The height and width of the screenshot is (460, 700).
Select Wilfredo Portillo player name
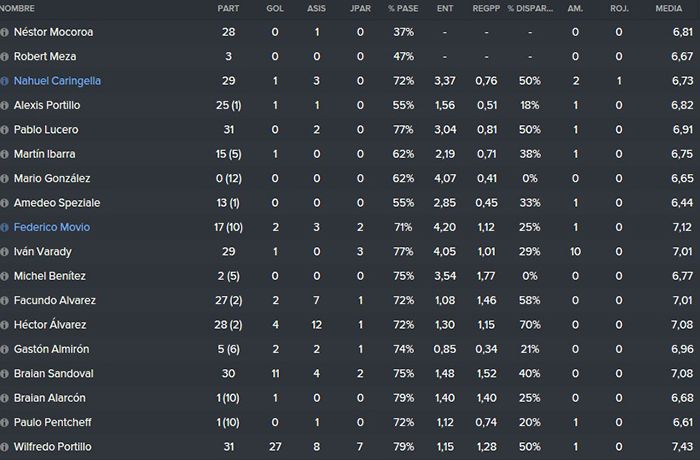(x=53, y=447)
